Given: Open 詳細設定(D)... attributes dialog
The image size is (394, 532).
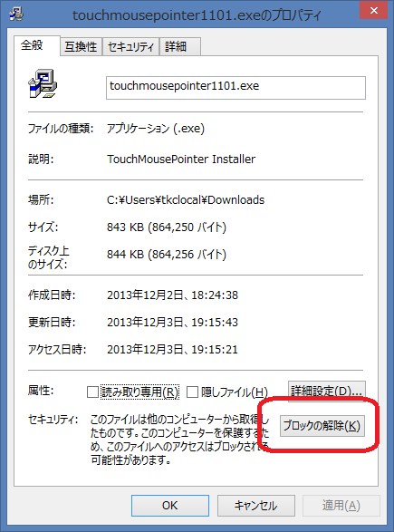Looking at the screenshot, I should [x=327, y=392].
